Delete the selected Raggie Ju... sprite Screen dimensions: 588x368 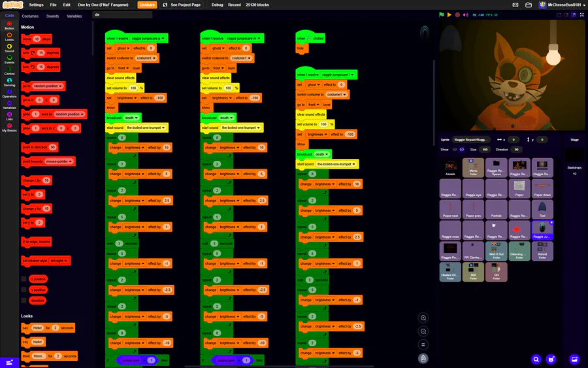[x=551, y=222]
